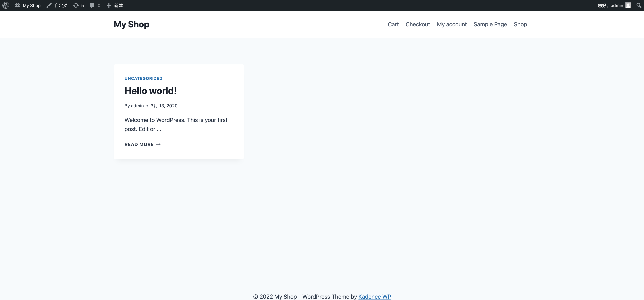
Task: Click the READ MORE button
Action: pos(139,144)
